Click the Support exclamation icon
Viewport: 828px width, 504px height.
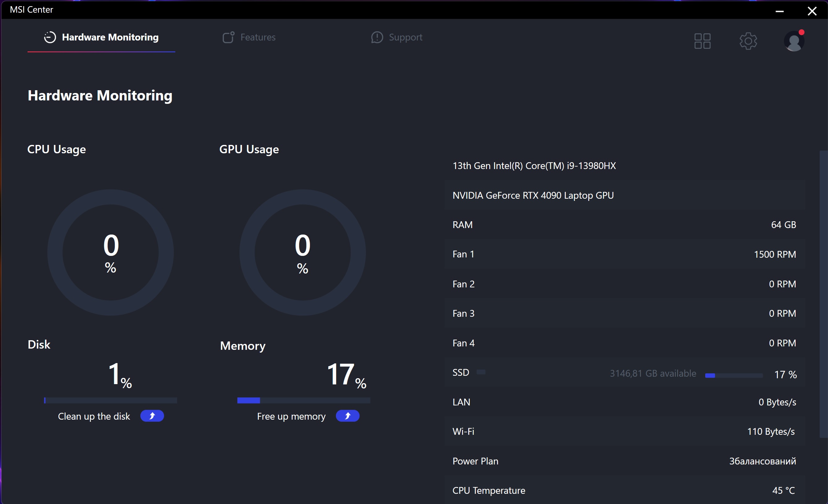[x=377, y=37]
